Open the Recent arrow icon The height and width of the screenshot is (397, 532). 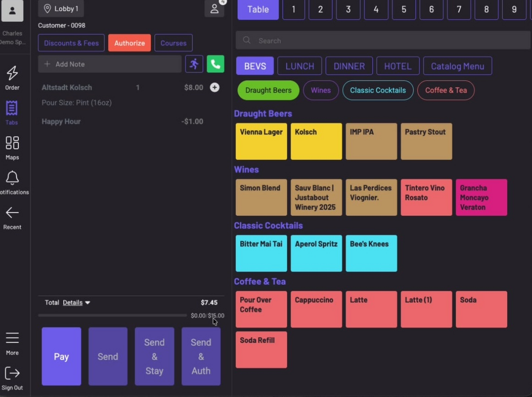point(12,213)
